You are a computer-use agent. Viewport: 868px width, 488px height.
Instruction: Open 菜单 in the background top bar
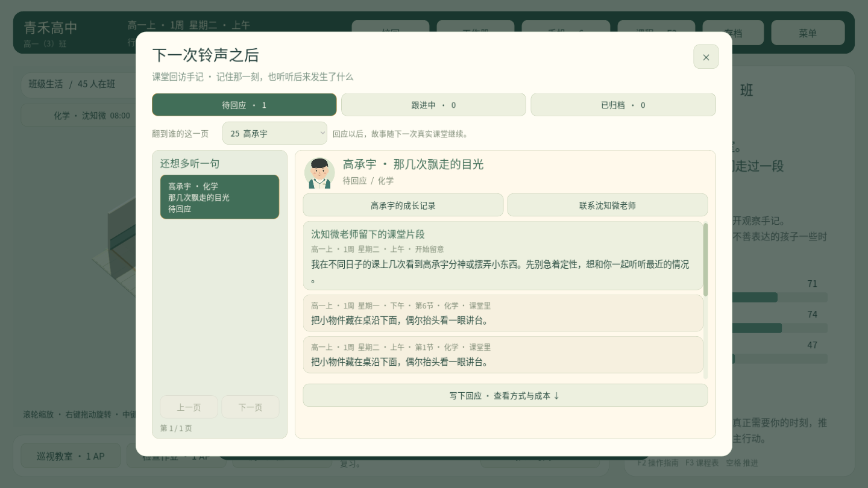[808, 33]
